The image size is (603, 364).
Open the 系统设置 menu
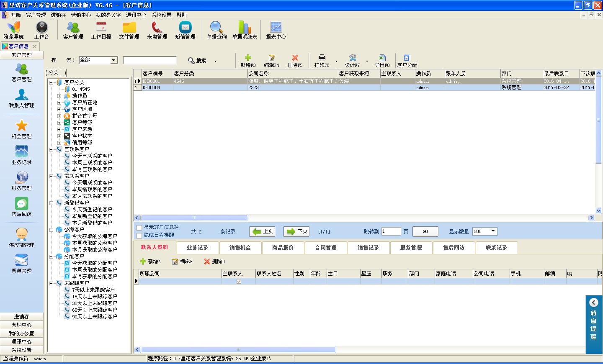pos(161,15)
